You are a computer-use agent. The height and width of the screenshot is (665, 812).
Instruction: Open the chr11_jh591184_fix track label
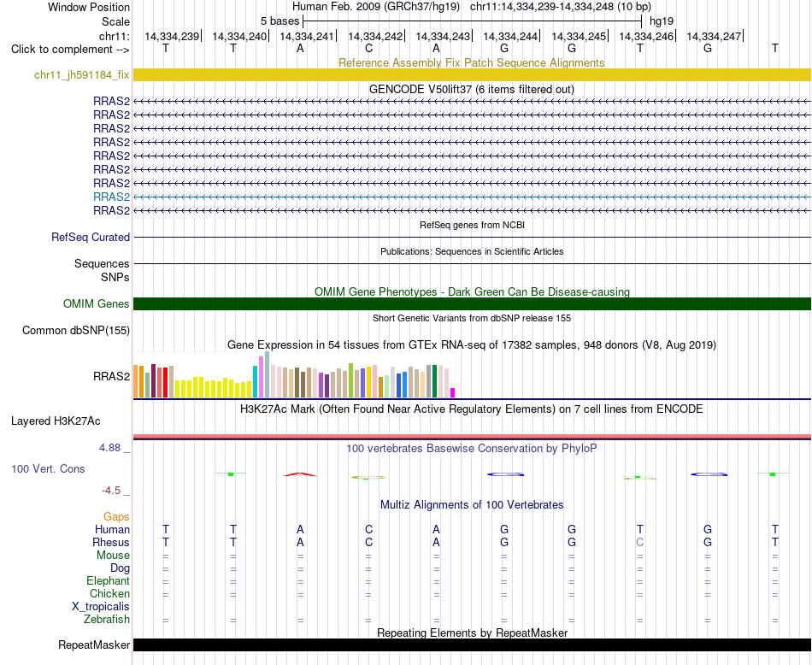pos(81,74)
